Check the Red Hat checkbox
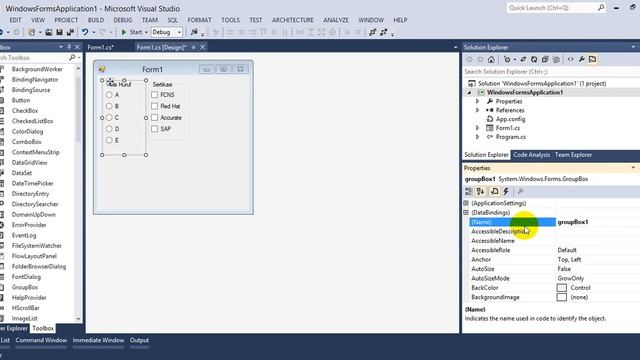 coord(154,106)
